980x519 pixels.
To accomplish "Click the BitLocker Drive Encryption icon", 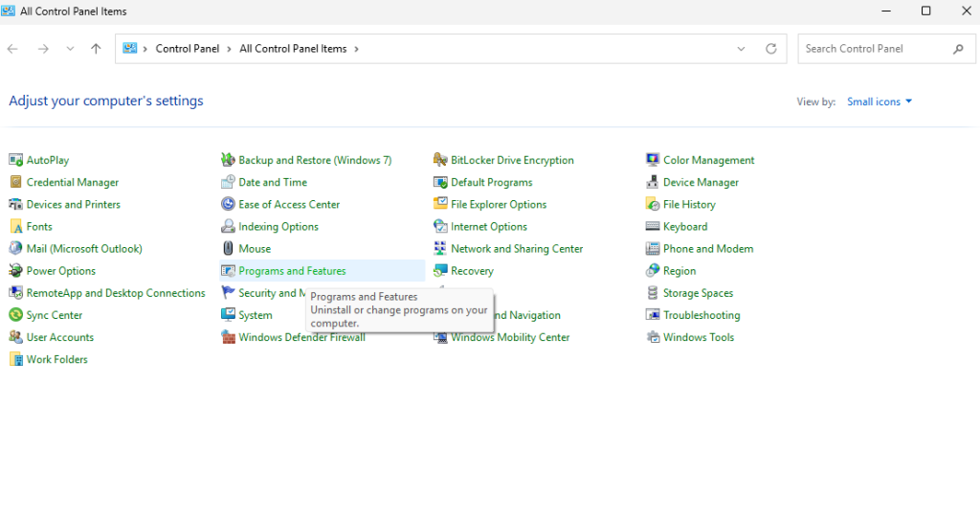I will 440,160.
